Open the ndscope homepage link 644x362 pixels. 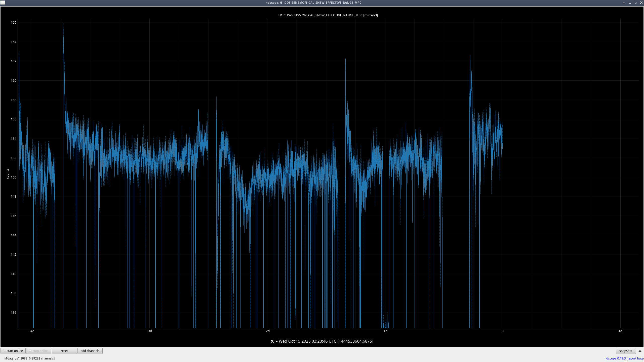[610, 358]
